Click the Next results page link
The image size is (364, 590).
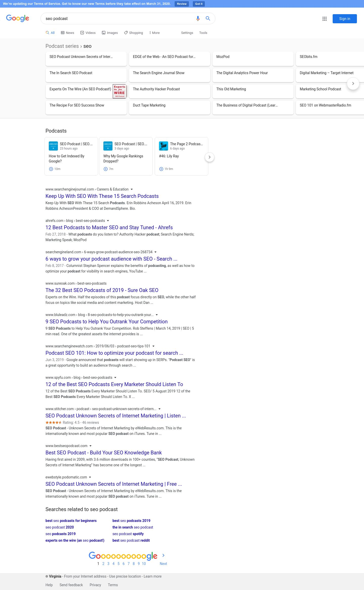click(163, 563)
